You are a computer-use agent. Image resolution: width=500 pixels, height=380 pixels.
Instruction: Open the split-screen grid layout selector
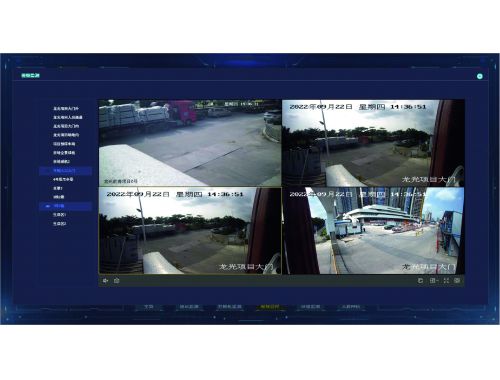pos(434,281)
